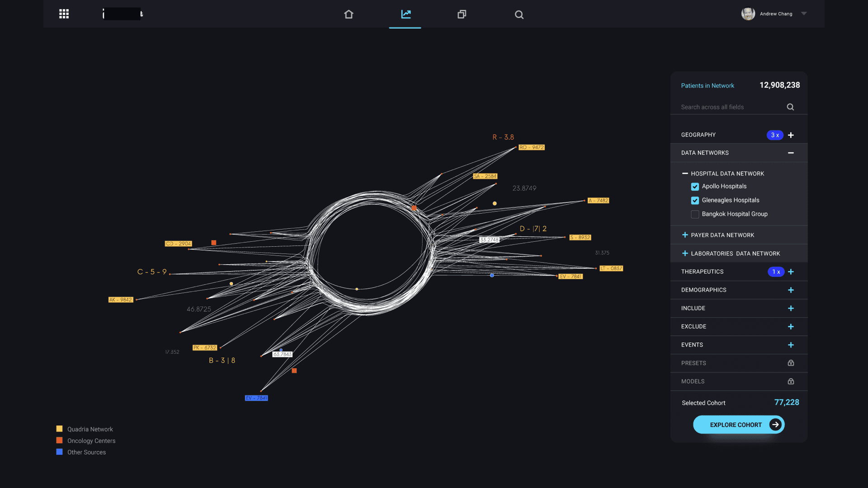Expand the Events filter

pos(791,345)
